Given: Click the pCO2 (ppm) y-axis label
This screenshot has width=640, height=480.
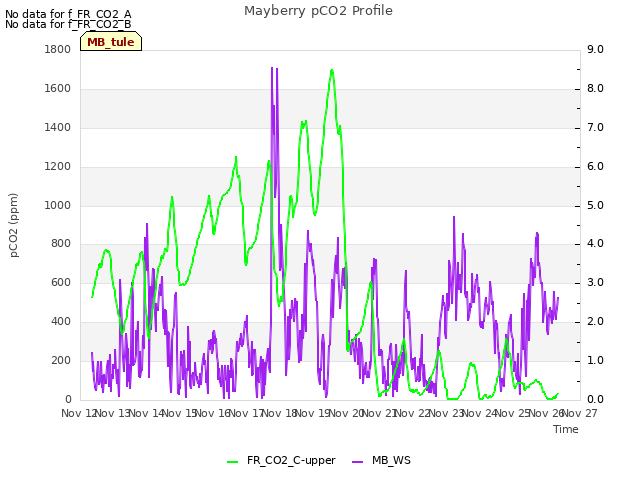Looking at the screenshot, I should tap(14, 225).
